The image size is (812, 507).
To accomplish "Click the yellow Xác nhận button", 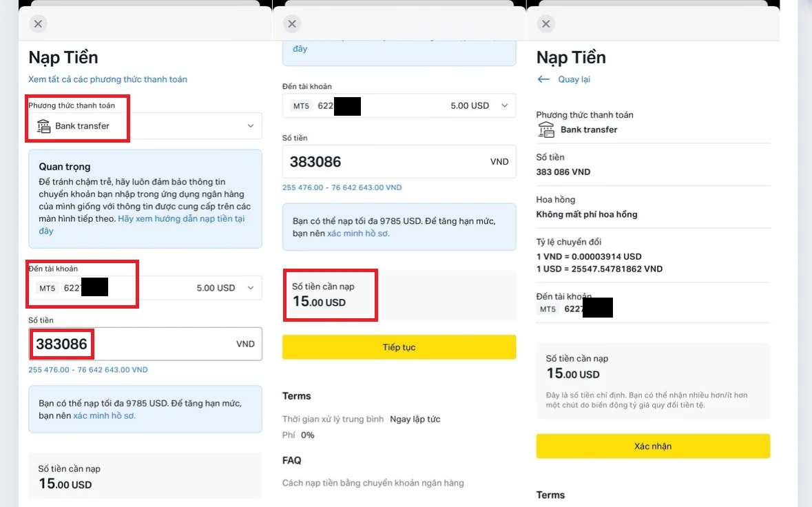I will [x=652, y=446].
